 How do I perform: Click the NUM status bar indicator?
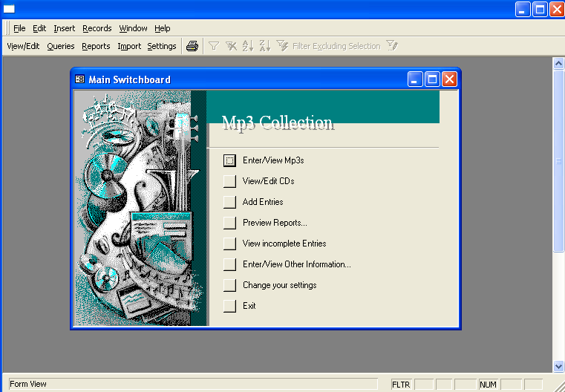pos(488,385)
